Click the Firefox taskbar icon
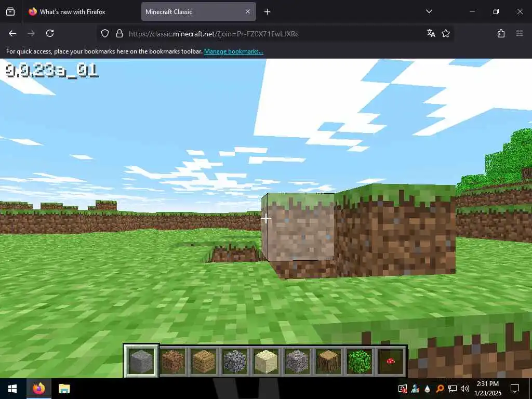Screen dimensions: 532x399 click(38, 389)
